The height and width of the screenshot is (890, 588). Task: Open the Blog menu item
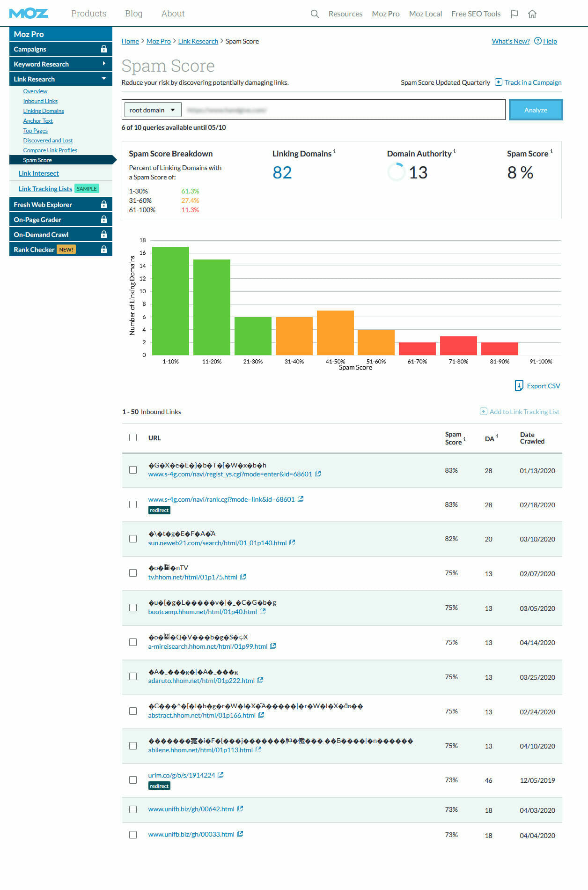click(133, 14)
